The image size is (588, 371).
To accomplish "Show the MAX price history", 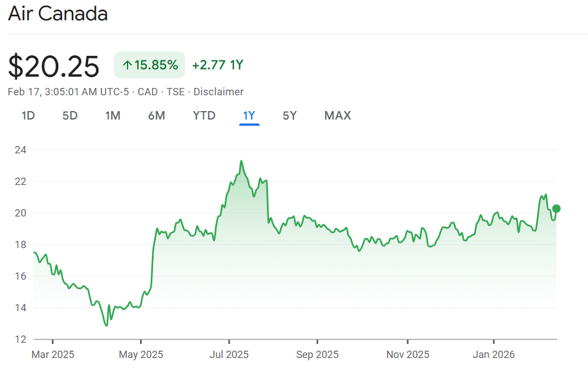I will [337, 116].
